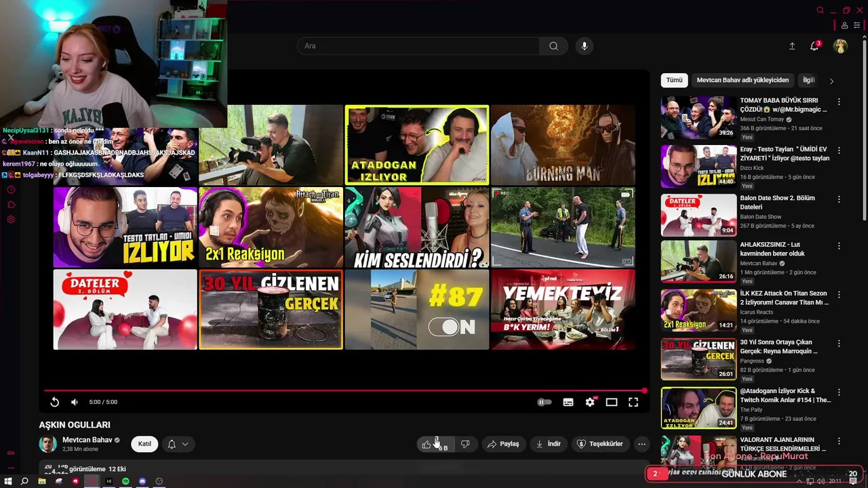Click KİM SESLENDİRDİ end-screen thumbnail
Image resolution: width=868 pixels, height=488 pixels.
pyautogui.click(x=416, y=227)
